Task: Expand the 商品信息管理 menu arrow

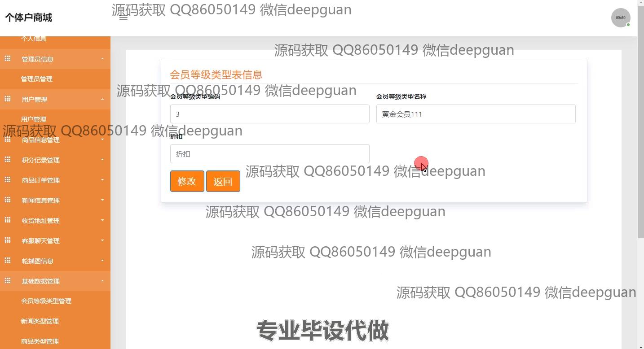Action: [x=102, y=140]
